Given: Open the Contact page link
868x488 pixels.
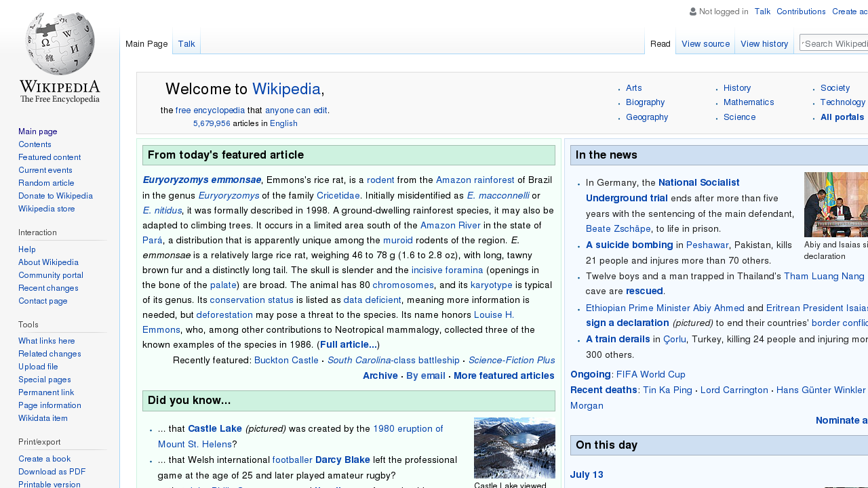Looking at the screenshot, I should coord(43,301).
